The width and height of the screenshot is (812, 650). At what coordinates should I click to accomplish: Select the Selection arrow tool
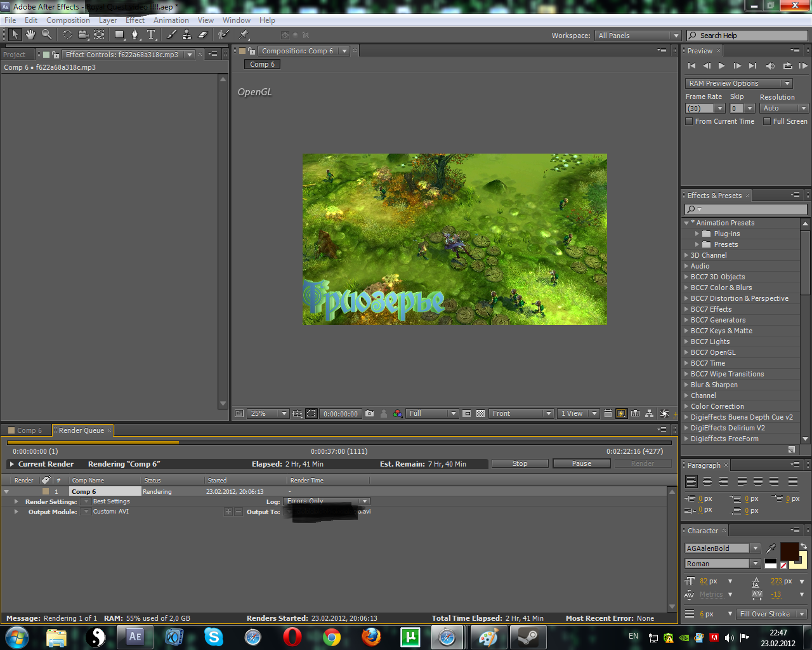[x=15, y=34]
